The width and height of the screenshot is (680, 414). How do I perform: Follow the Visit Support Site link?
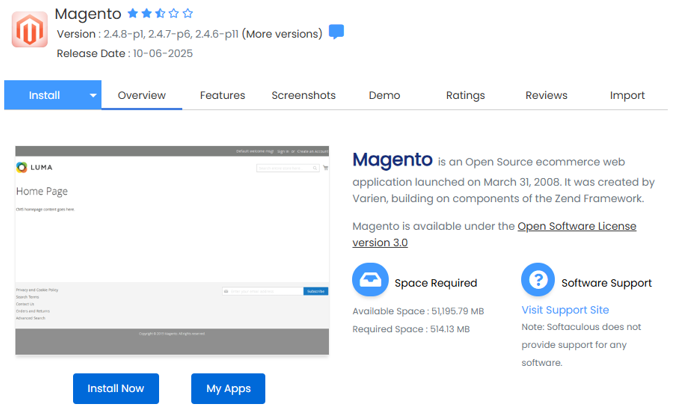pyautogui.click(x=565, y=310)
